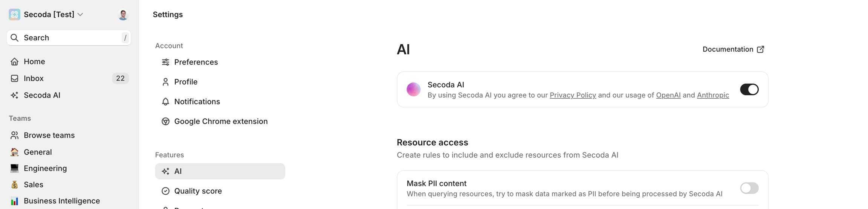This screenshot has height=209, width=868.
Task: Click the Secoda workspace logo icon
Action: point(14,14)
